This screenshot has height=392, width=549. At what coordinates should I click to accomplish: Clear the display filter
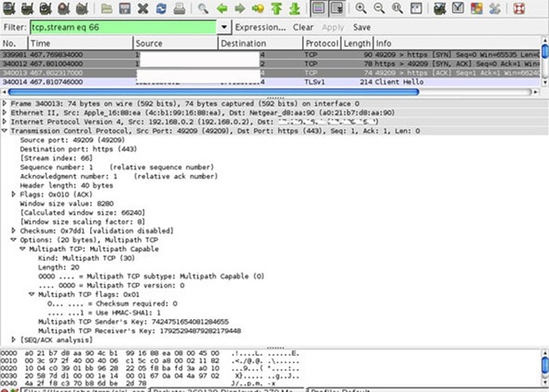coord(303,27)
